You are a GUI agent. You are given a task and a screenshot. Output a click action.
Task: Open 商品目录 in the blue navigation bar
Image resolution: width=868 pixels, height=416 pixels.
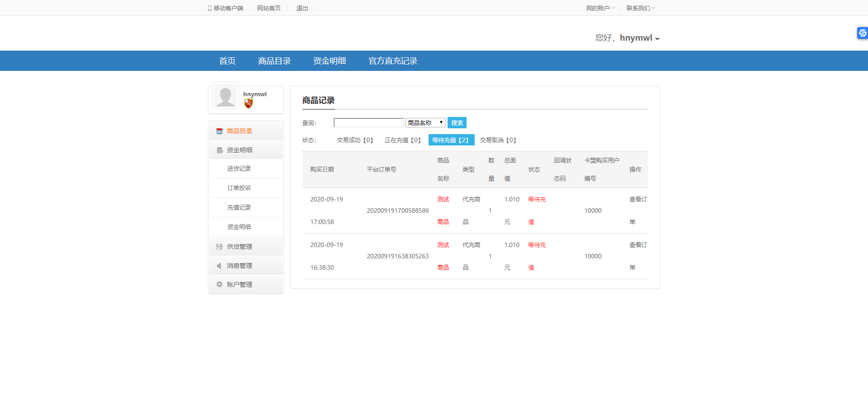pos(274,61)
